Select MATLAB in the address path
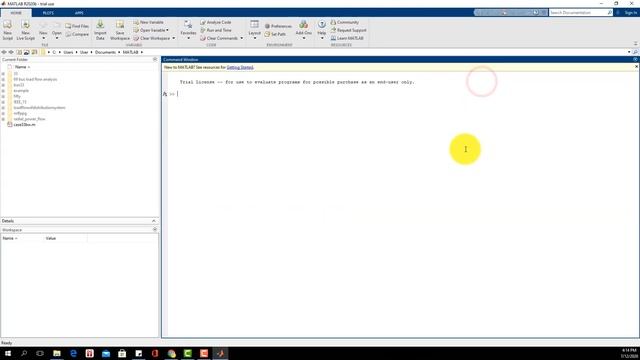The height and width of the screenshot is (360, 640). [x=131, y=52]
